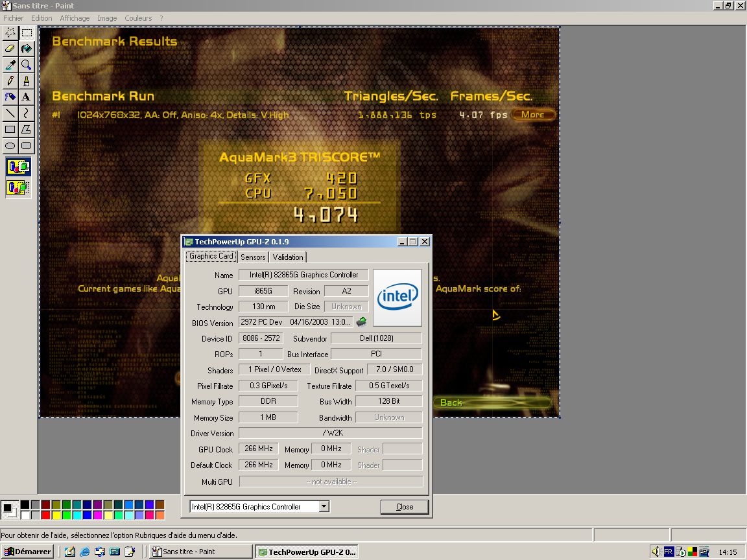Choose the Eraser tool in Paint toolbox
Image resolution: width=747 pixels, height=560 pixels.
[x=10, y=49]
